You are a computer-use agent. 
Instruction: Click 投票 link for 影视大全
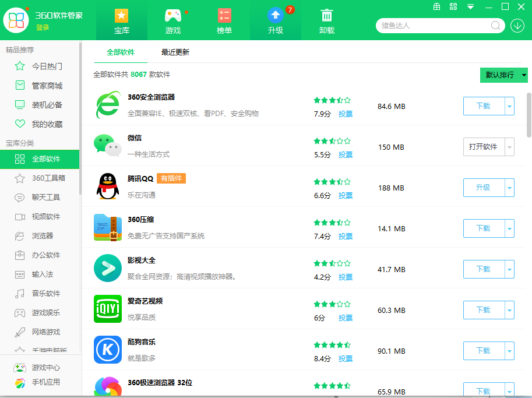345,277
